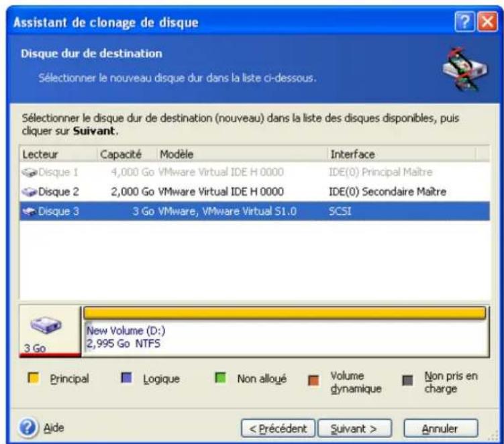504x444 pixels.
Task: Click the VMware, VMware Virtual S1.0 model cell
Action: click(x=228, y=211)
